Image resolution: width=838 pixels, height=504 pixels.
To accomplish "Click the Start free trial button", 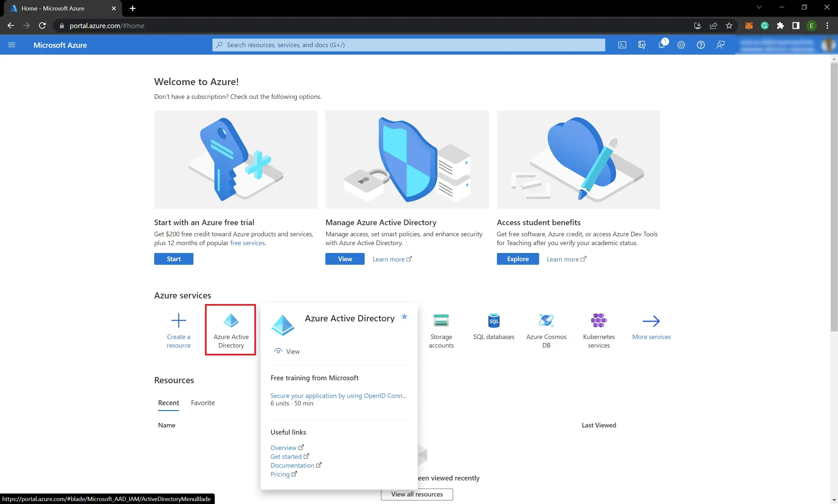I will [x=173, y=259].
